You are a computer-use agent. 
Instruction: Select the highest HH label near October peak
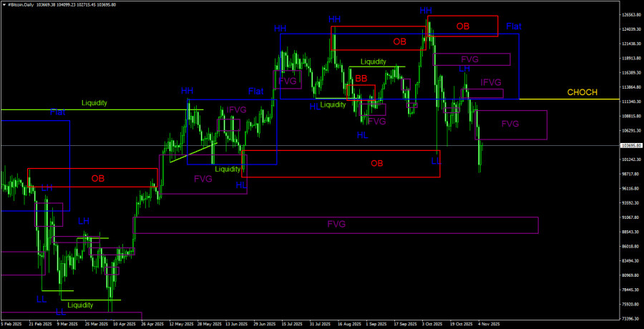click(x=426, y=10)
